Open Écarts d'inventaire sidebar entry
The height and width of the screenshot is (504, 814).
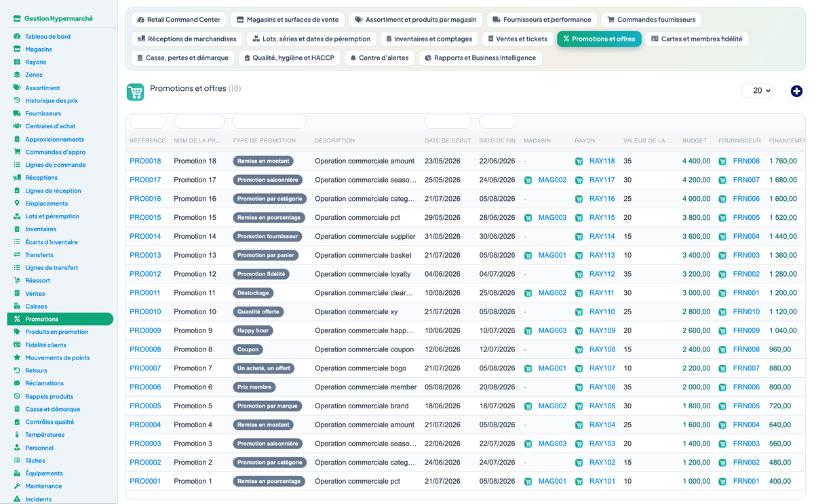(52, 242)
